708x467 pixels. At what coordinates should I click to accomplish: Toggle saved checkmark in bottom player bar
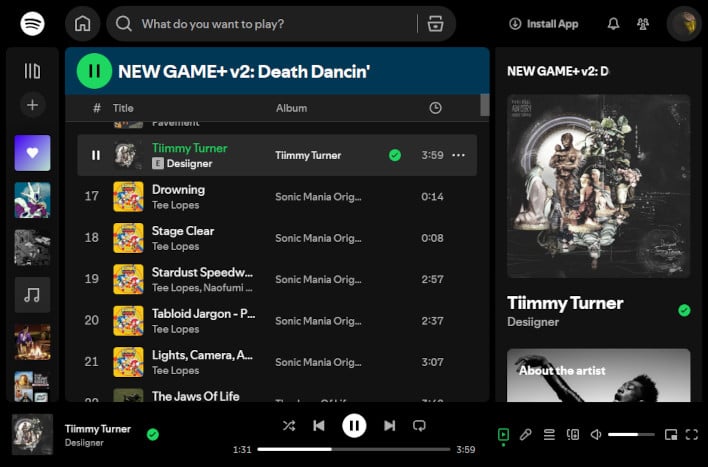(x=153, y=434)
